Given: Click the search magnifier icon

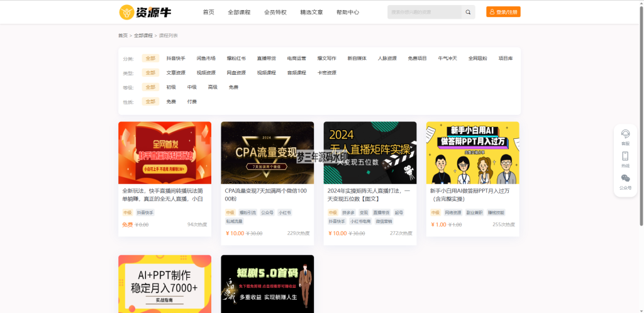Looking at the screenshot, I should coord(468,12).
